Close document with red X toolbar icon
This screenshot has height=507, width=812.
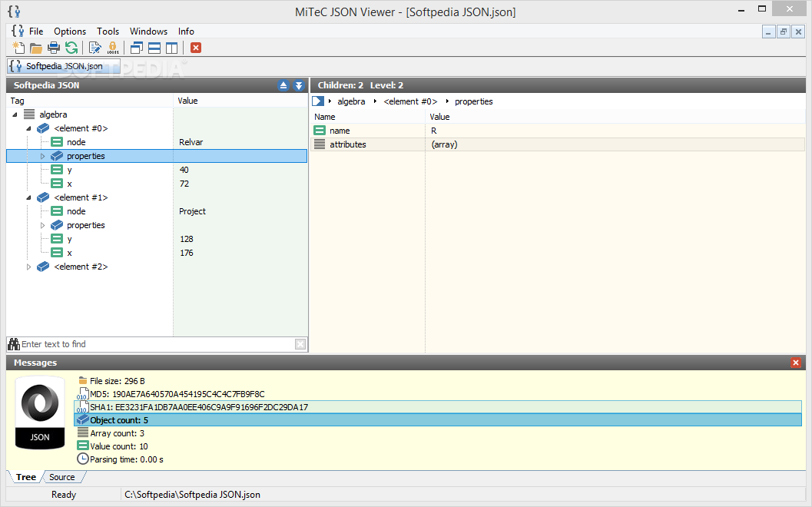coord(196,48)
